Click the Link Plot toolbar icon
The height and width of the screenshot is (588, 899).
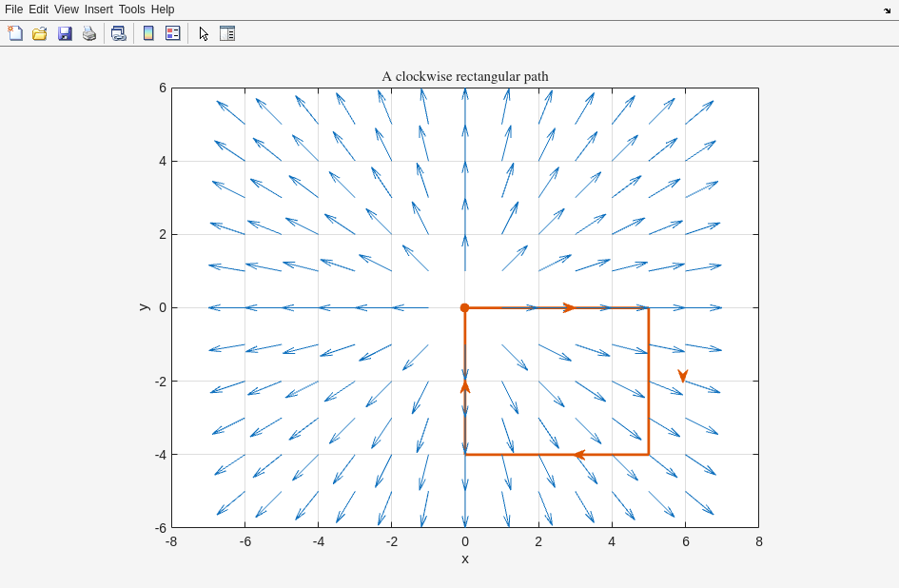[118, 33]
